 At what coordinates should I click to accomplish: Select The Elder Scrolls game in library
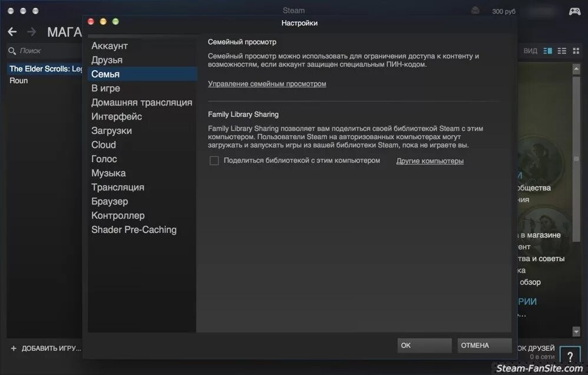(45, 69)
